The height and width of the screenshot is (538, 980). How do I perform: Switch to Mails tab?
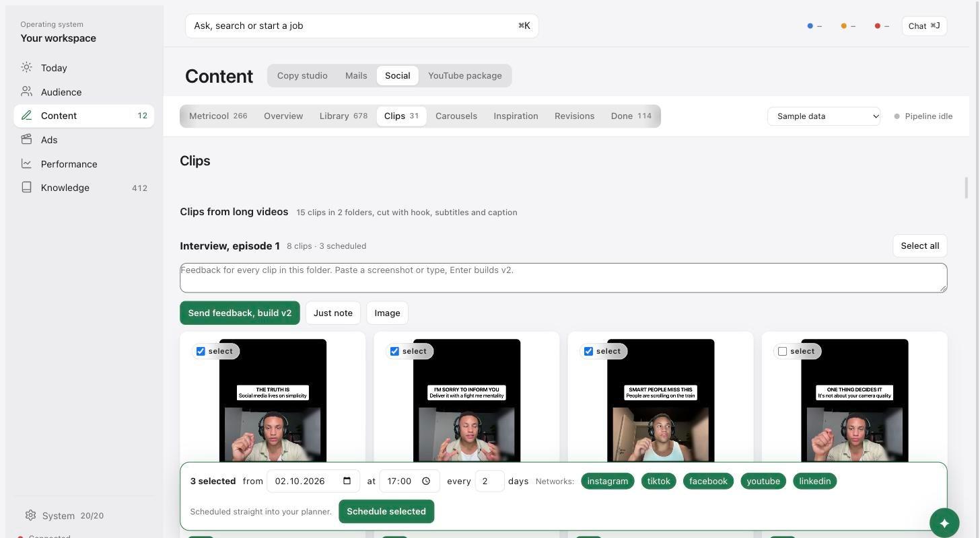[356, 75]
